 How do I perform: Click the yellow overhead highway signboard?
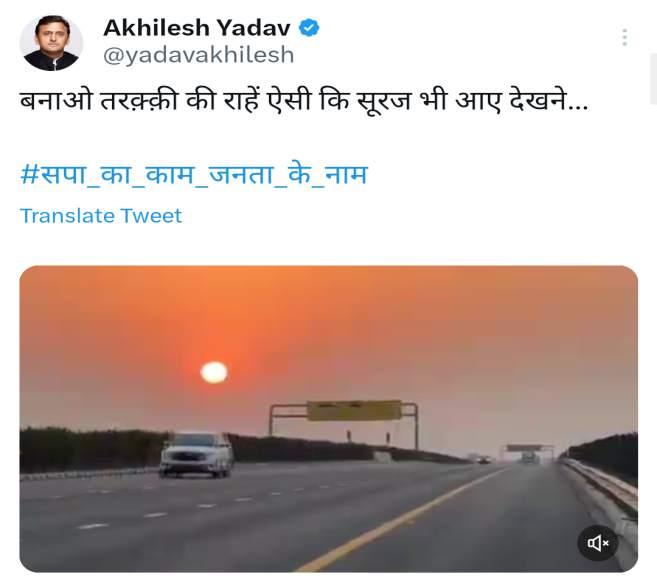(354, 410)
